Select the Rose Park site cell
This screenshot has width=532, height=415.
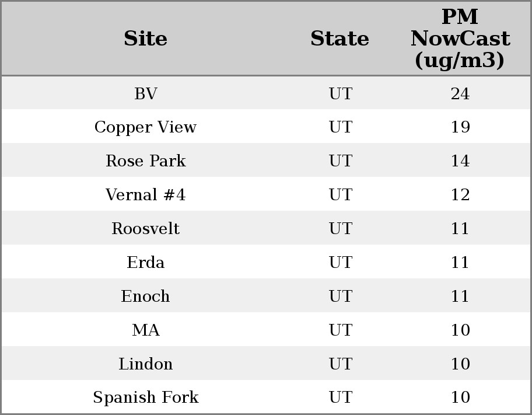point(145,161)
